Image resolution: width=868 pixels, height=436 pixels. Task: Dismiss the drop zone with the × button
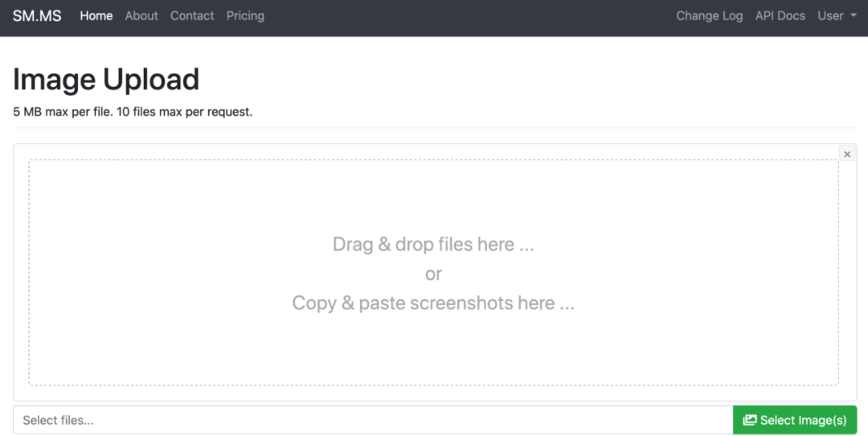coord(847,154)
